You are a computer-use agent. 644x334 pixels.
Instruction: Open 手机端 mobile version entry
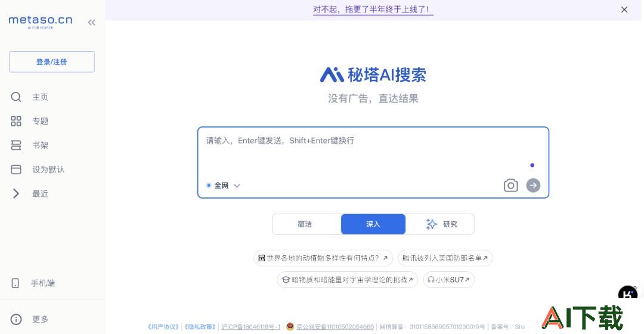pyautogui.click(x=43, y=283)
